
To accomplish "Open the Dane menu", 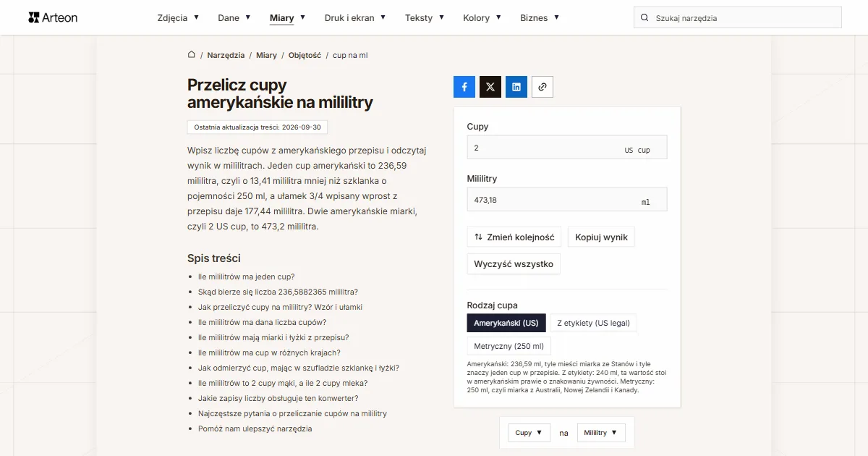I will pyautogui.click(x=234, y=18).
